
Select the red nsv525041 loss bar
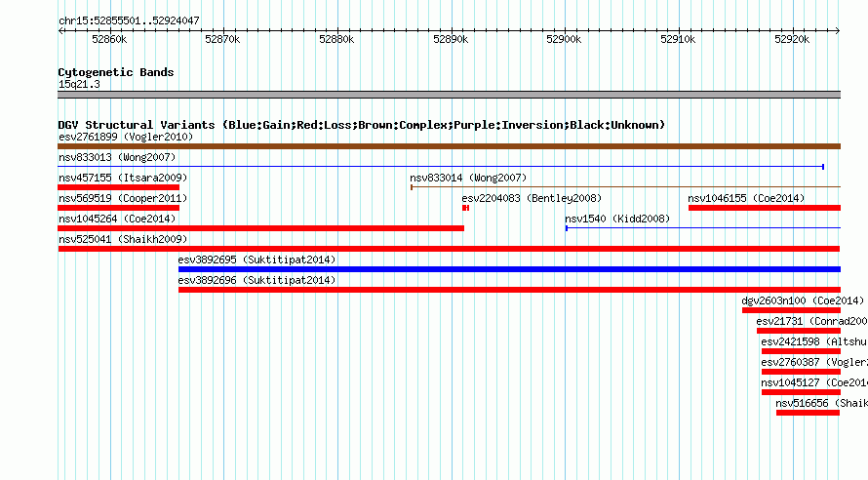pyautogui.click(x=449, y=249)
